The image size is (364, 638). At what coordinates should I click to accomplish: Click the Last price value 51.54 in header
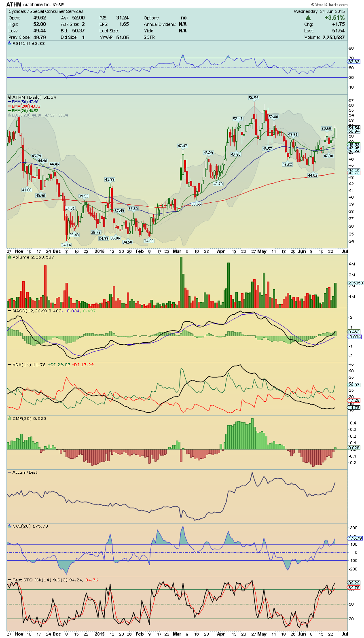(339, 31)
